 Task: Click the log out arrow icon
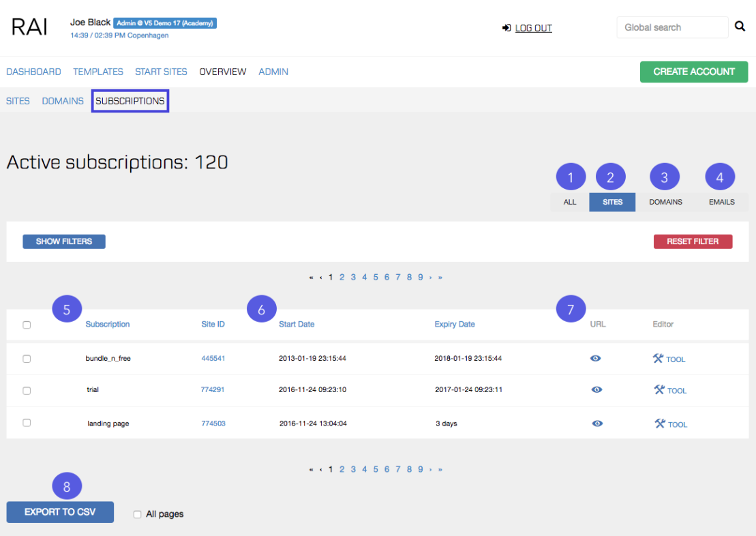click(x=506, y=28)
